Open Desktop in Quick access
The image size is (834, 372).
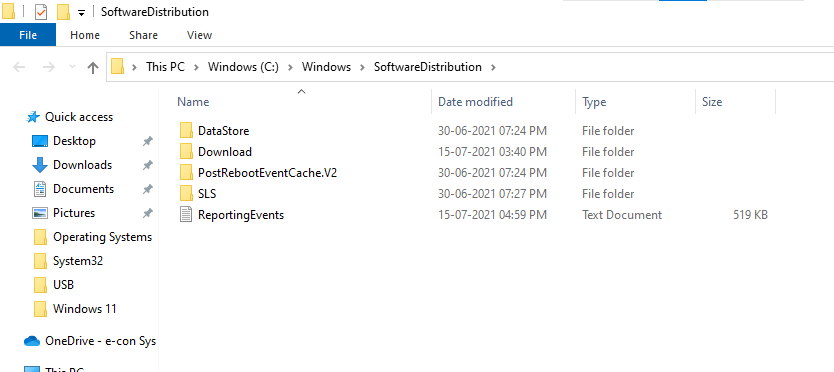tap(74, 141)
